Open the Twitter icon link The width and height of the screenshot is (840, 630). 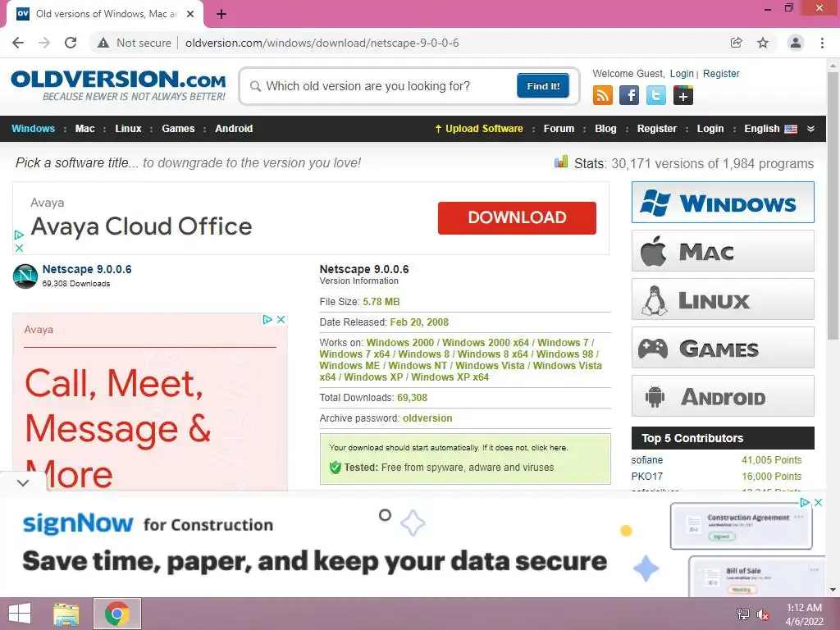656,95
